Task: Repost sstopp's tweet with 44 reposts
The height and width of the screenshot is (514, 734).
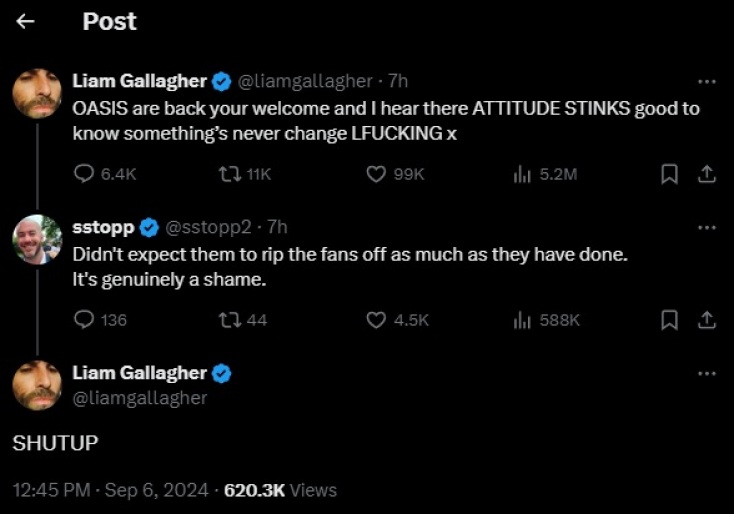Action: click(x=228, y=320)
